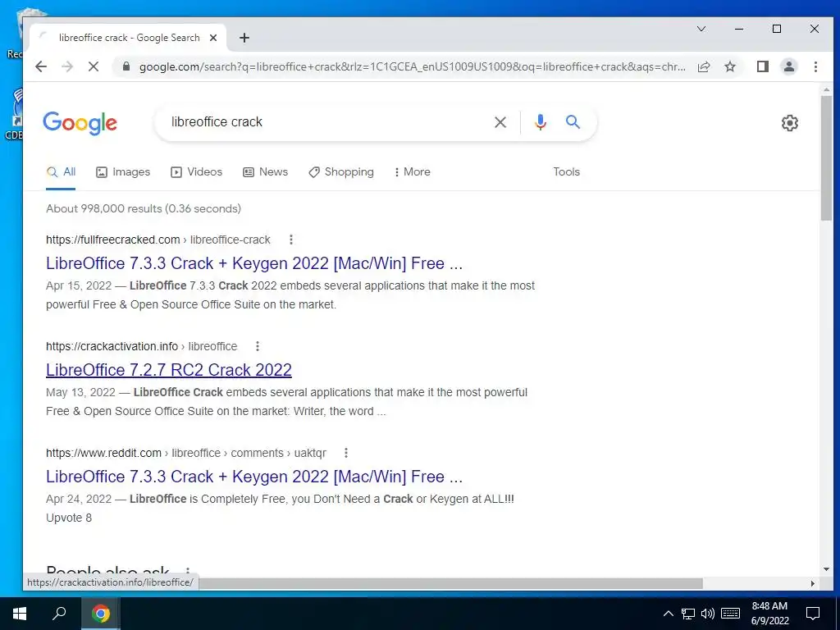Submit search with the magnifier icon

click(x=573, y=122)
